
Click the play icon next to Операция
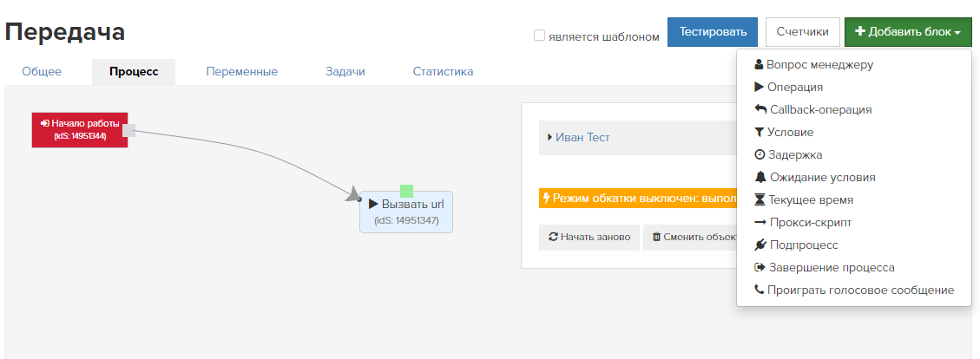760,87
